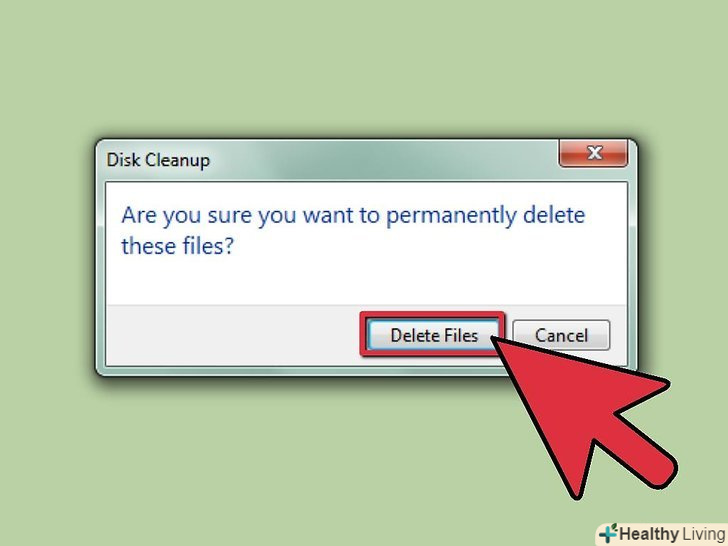Click the permanently delete confirmation message
Image resolution: width=728 pixels, height=546 pixels.
353,230
